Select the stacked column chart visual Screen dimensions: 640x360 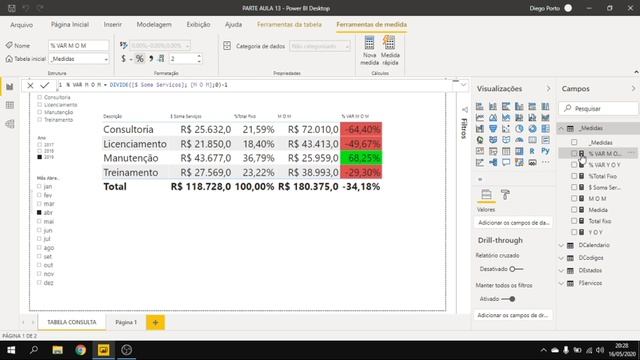click(493, 107)
